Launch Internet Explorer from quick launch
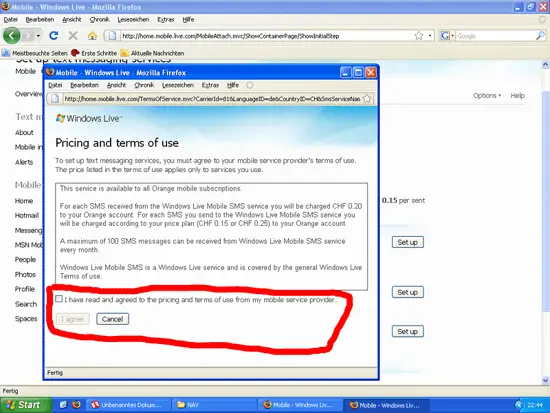The height and width of the screenshot is (413, 550). [x=63, y=405]
